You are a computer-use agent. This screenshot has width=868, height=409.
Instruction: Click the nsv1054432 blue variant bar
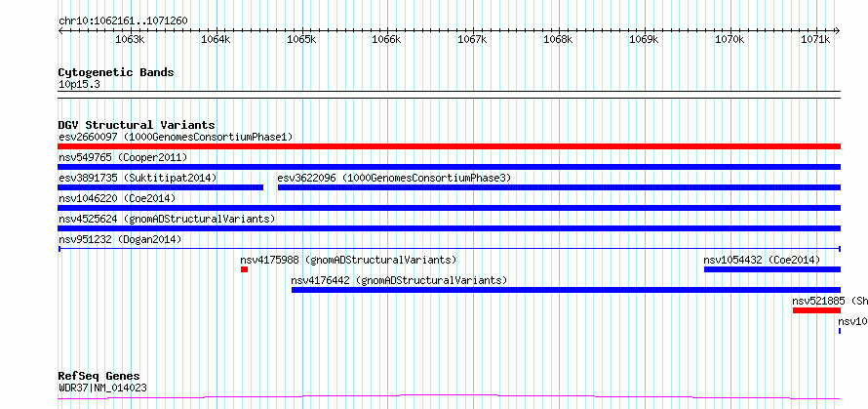pyautogui.click(x=772, y=269)
